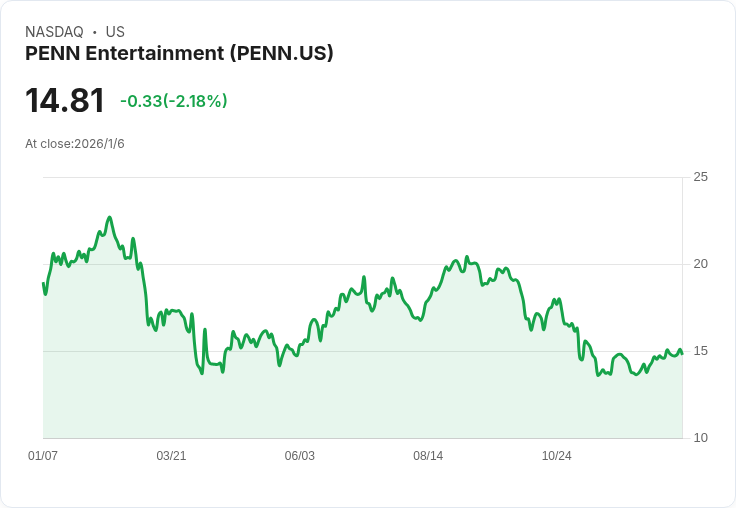Click the 10 price axis label
This screenshot has height=508, width=736.
(x=700, y=438)
